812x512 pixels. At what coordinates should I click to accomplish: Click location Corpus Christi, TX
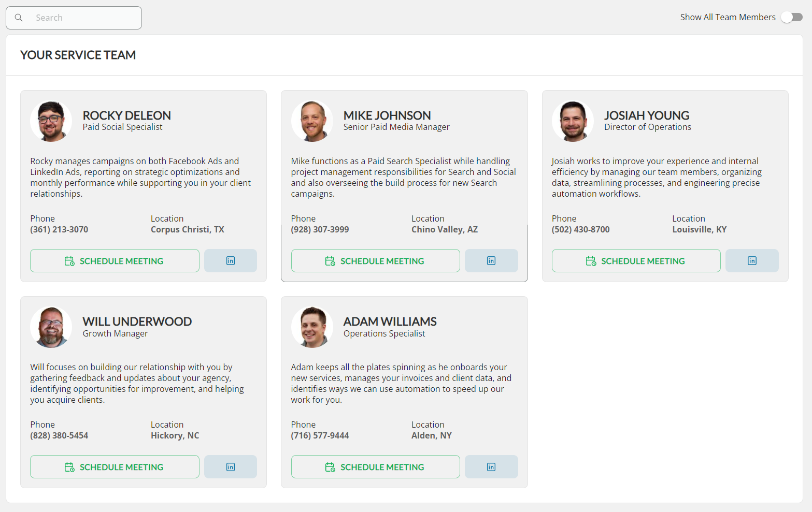188,229
